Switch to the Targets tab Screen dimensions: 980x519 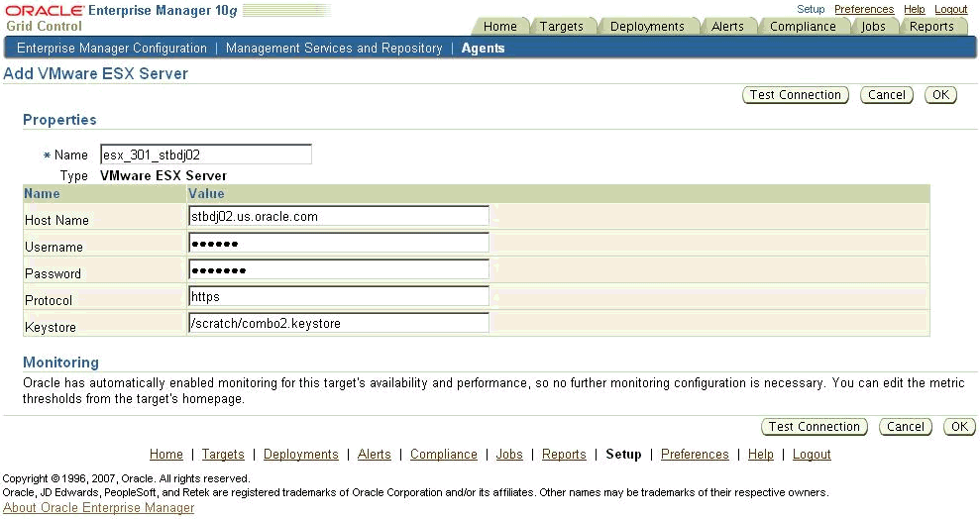[x=561, y=26]
